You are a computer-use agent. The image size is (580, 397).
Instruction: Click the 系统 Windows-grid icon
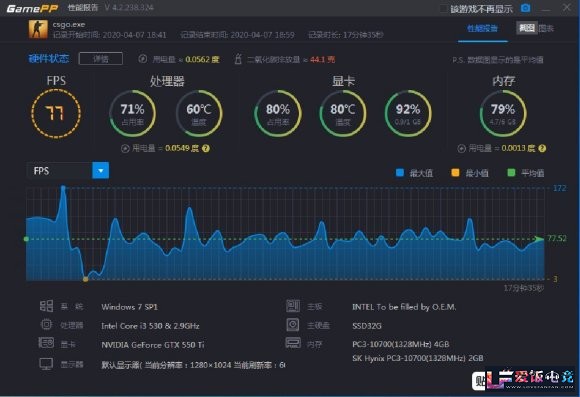click(x=46, y=306)
